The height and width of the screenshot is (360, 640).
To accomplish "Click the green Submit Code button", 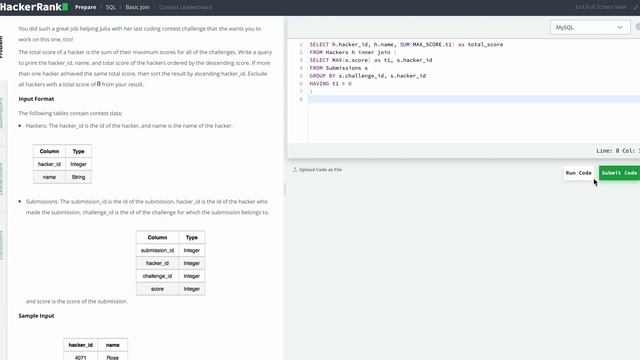I will (x=619, y=173).
